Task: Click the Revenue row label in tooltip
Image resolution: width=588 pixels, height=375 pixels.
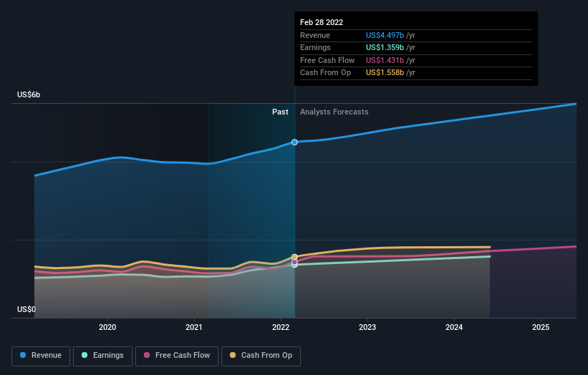Action: pos(315,35)
